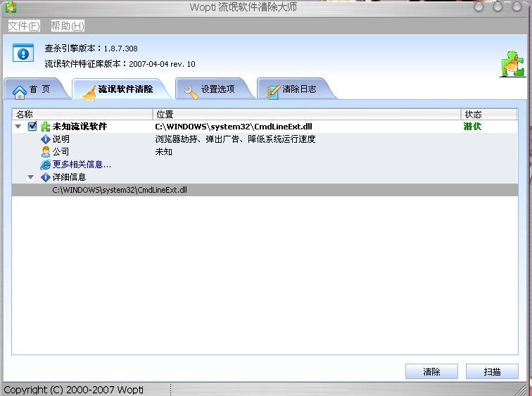View the 清除日志 tab
Image resolution: width=532 pixels, height=396 pixels.
click(296, 89)
